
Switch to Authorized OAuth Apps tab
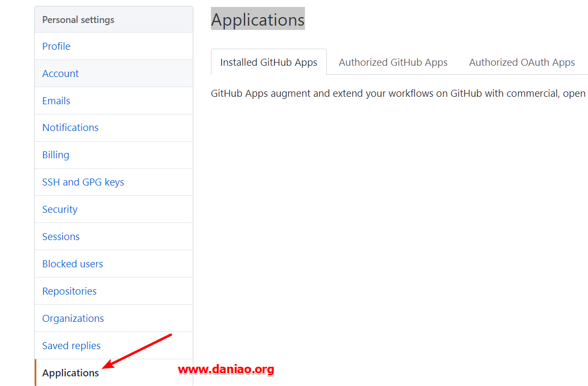pos(522,62)
